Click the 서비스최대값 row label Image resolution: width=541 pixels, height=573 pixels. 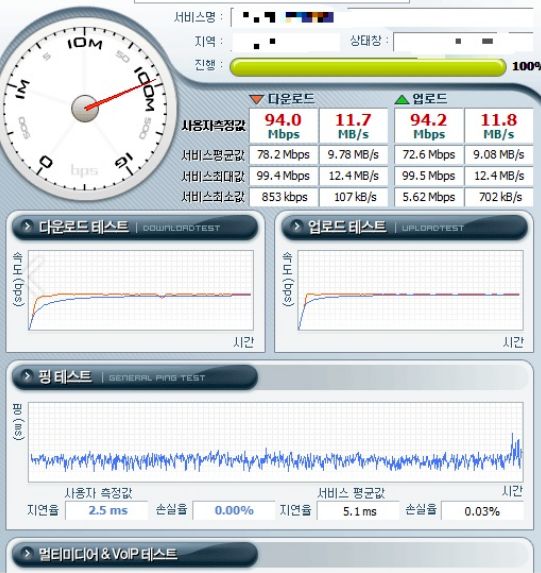click(213, 177)
